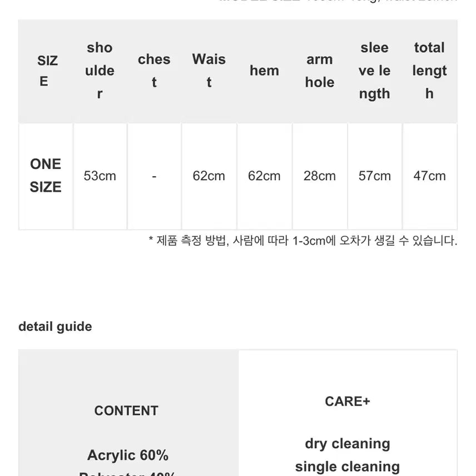Viewport: 476px width, 476px height.
Task: Click the CONTENT heading in fabric panel
Action: (126, 411)
